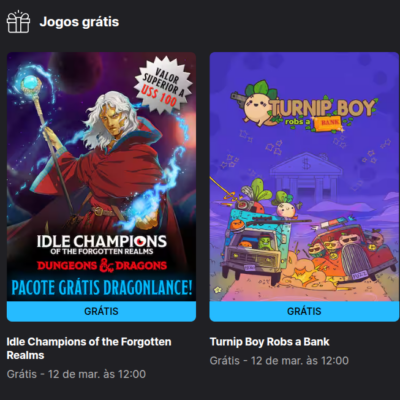Open the Jogos grátis section heading
Screen dimensions: 400x400
(79, 22)
